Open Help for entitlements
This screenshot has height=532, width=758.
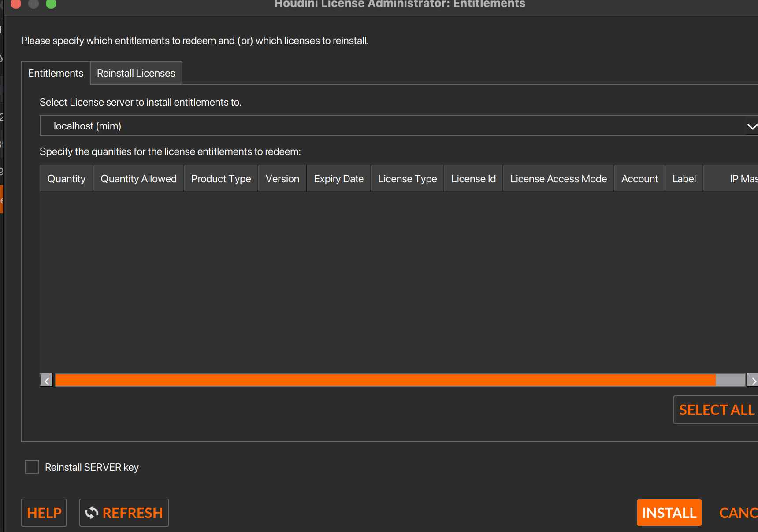click(x=44, y=513)
